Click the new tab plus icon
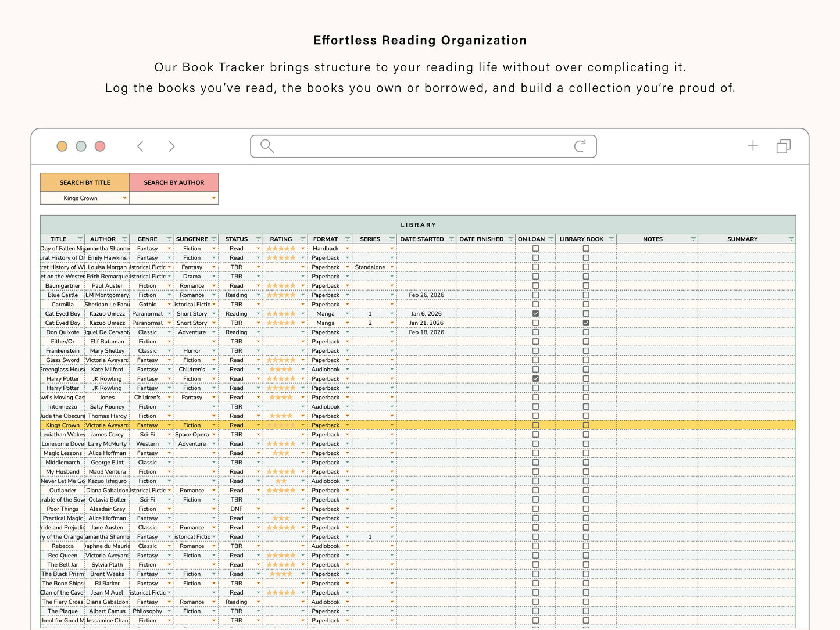 [753, 146]
